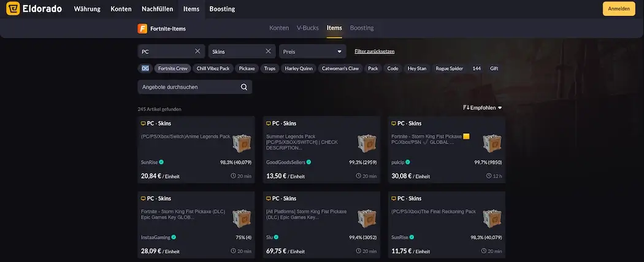Open the Empfohlen sort dropdown
Screen dimensions: 644x262
point(483,108)
